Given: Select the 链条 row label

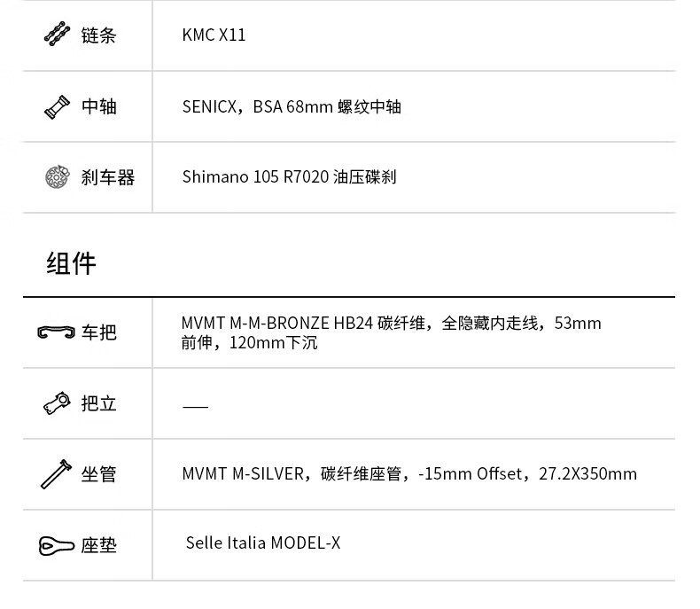Looking at the screenshot, I should tap(98, 35).
